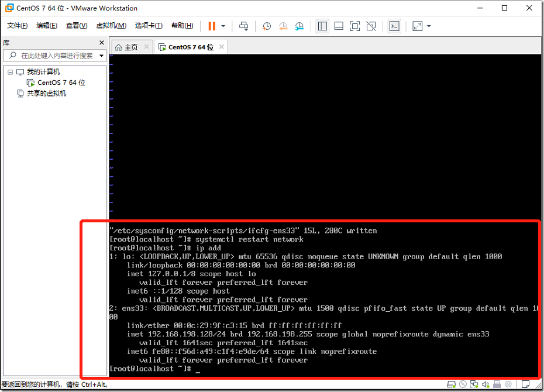
Task: Toggle the thumbnail bar view icon
Action: point(339,26)
